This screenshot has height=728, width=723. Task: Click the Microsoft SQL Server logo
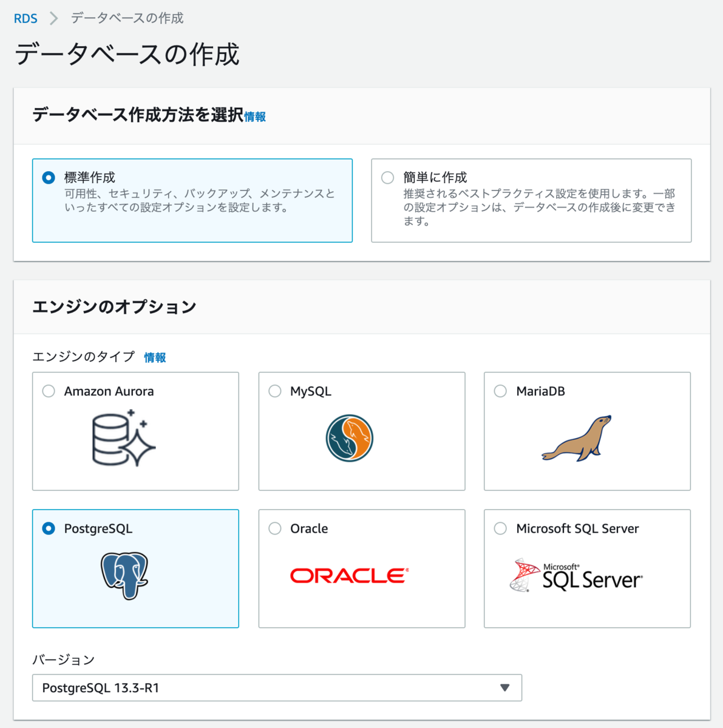[576, 575]
